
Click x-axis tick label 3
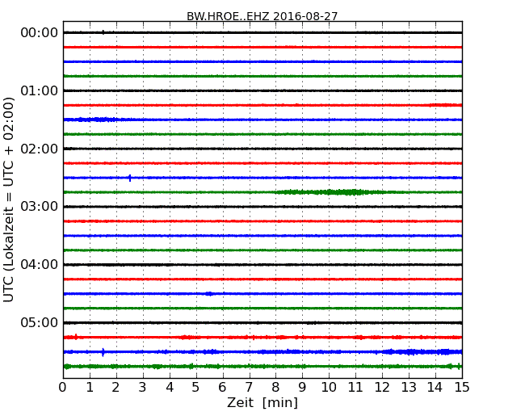pos(143,388)
